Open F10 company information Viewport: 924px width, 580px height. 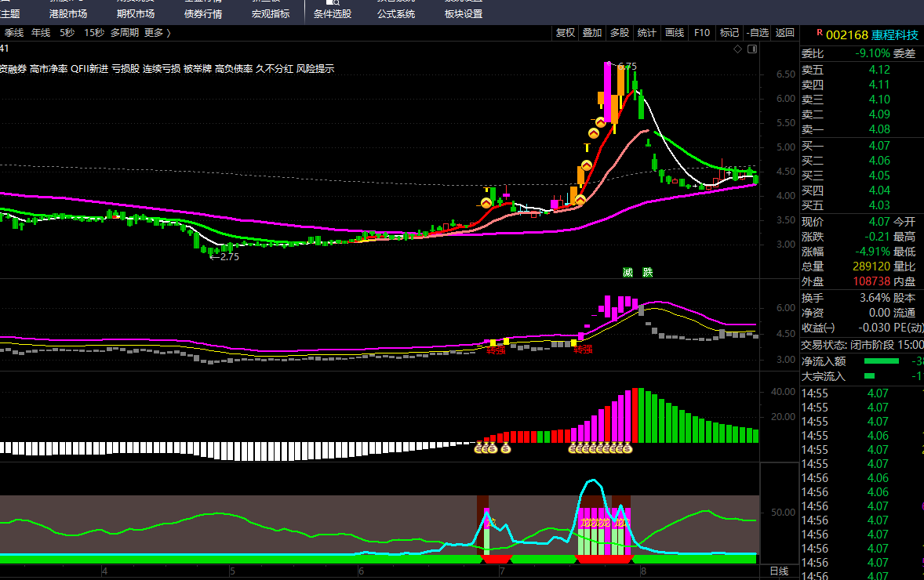coord(702,33)
